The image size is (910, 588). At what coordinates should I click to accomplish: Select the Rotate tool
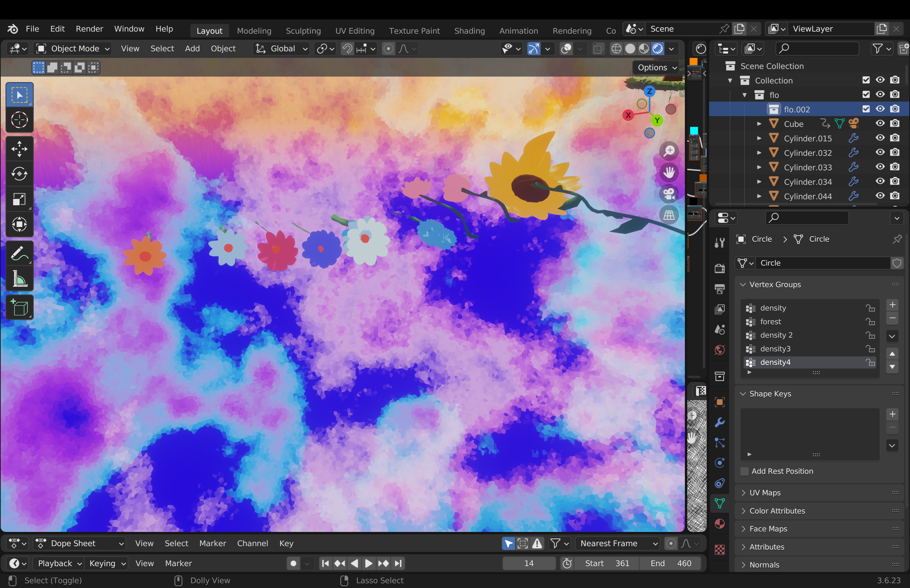19,174
